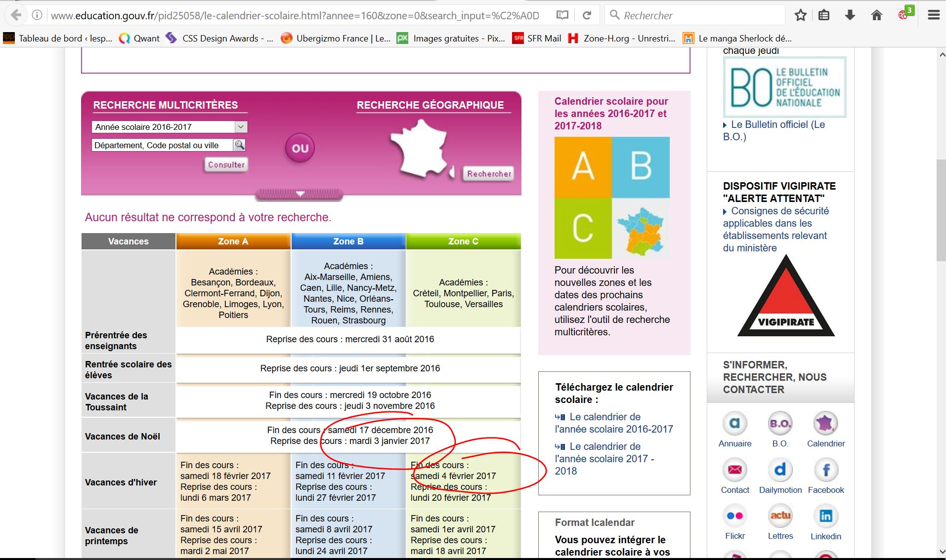946x560 pixels.
Task: Toggle reader view icon in address bar
Action: click(x=562, y=15)
